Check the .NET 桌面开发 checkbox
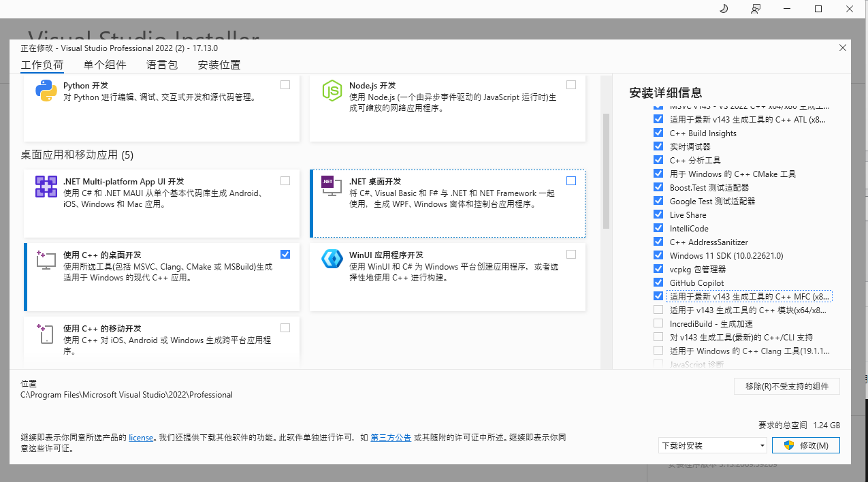 click(x=571, y=180)
